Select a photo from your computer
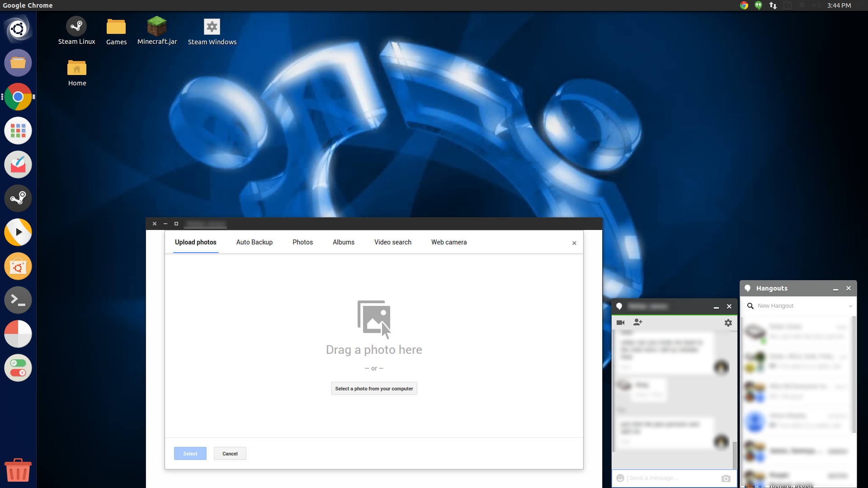Image resolution: width=868 pixels, height=488 pixels. click(374, 389)
